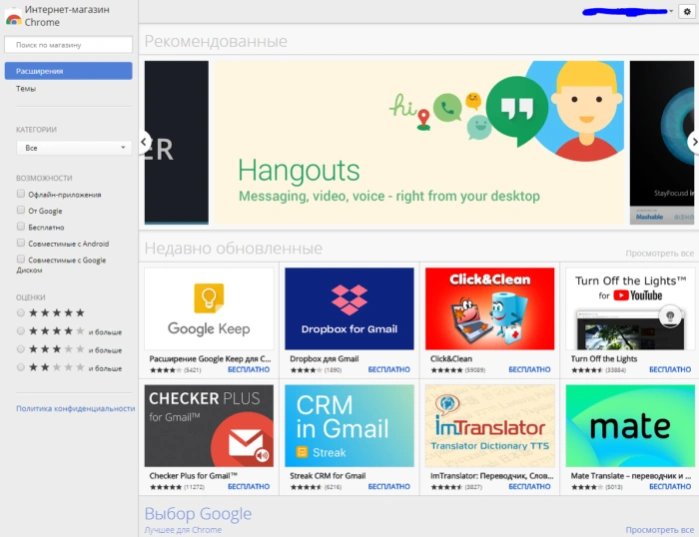The height and width of the screenshot is (537, 699).
Task: Open the StayFocusd banner on right
Action: pyautogui.click(x=662, y=142)
